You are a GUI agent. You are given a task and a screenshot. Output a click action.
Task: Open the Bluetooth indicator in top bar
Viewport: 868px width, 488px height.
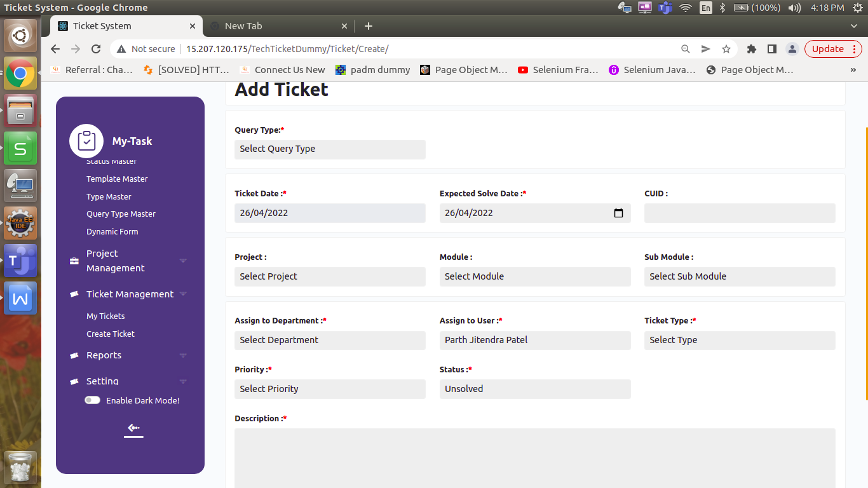coord(722,8)
